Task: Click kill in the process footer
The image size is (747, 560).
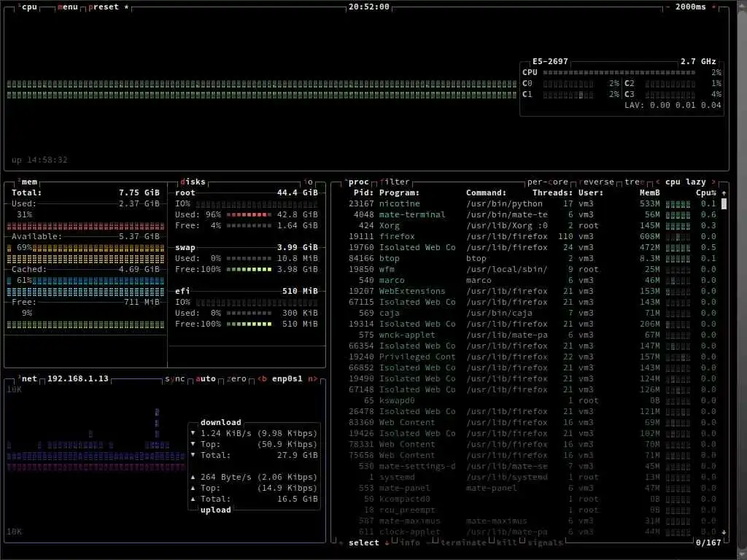Action: 506,542
